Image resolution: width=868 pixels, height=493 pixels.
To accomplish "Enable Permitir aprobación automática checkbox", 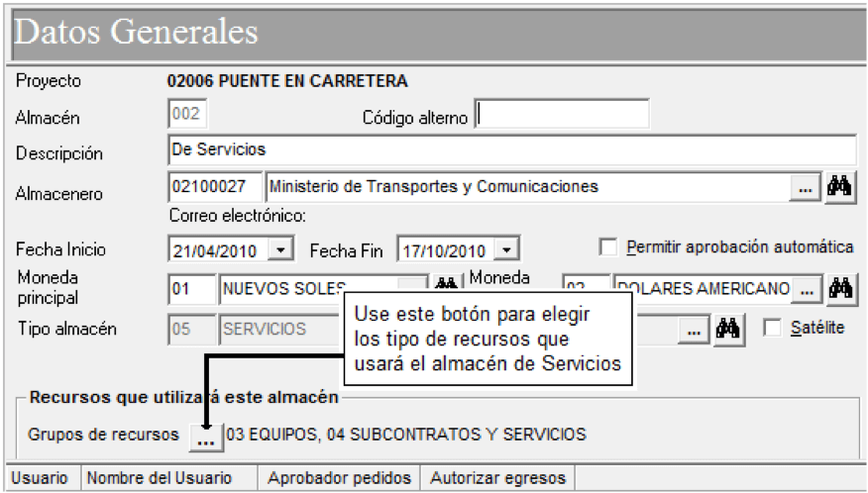I will pyautogui.click(x=607, y=246).
